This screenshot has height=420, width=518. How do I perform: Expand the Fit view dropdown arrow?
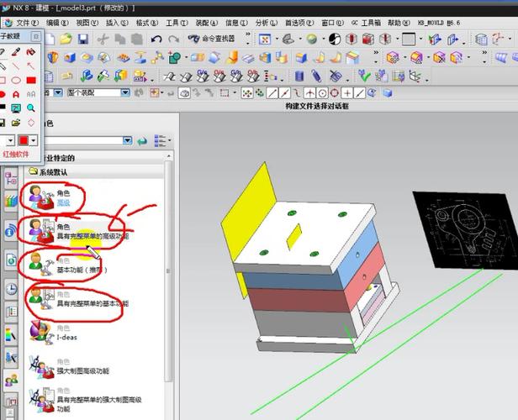tap(277, 39)
